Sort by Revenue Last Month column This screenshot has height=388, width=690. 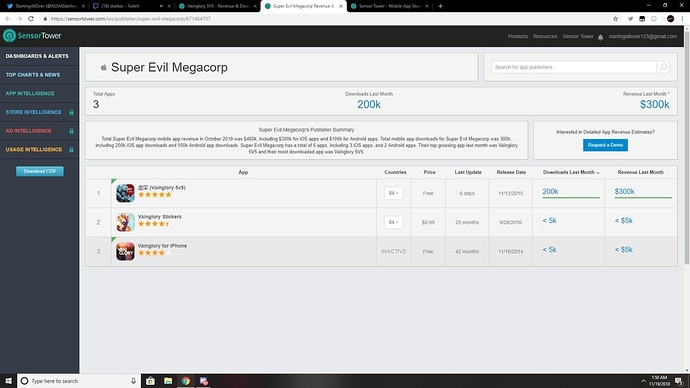click(640, 172)
